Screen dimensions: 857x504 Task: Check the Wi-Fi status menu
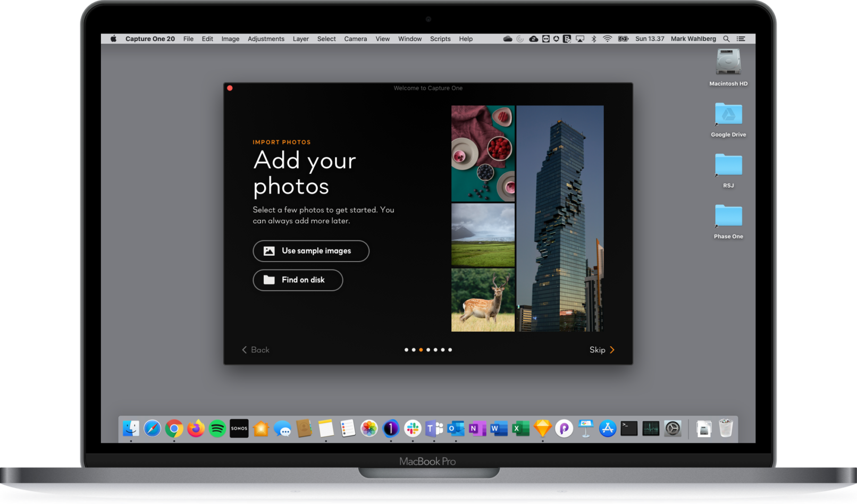click(607, 38)
